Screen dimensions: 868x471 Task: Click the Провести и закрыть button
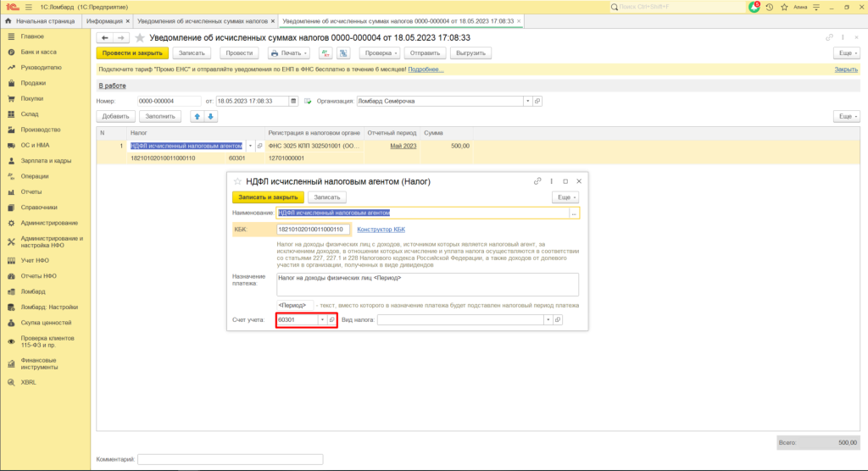click(x=131, y=53)
